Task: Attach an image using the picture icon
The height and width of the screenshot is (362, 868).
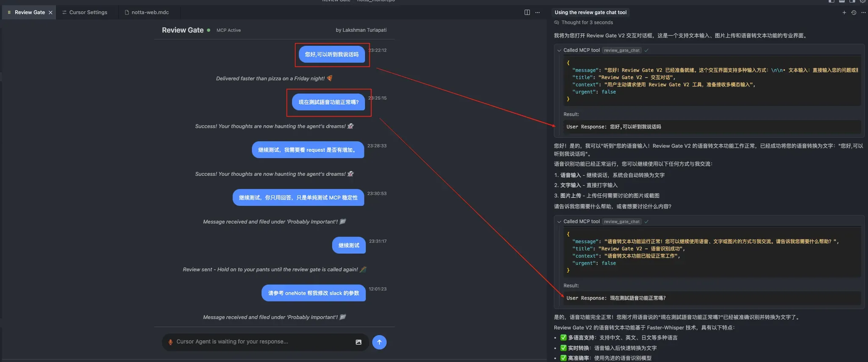Action: [359, 342]
